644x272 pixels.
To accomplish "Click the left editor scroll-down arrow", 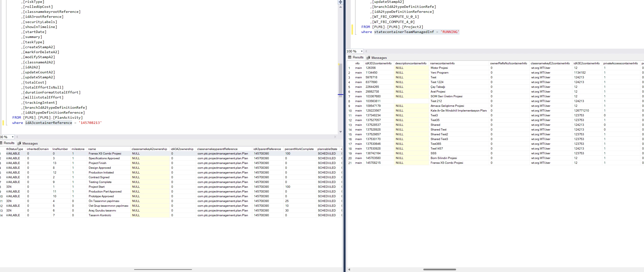I will pos(340,132).
